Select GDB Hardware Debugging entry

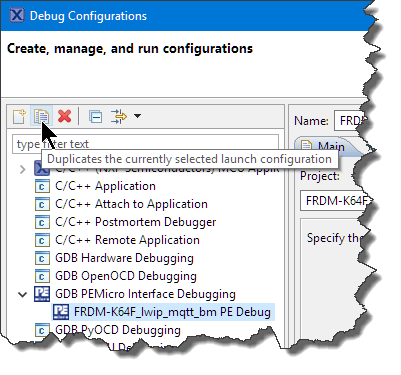pos(124,258)
